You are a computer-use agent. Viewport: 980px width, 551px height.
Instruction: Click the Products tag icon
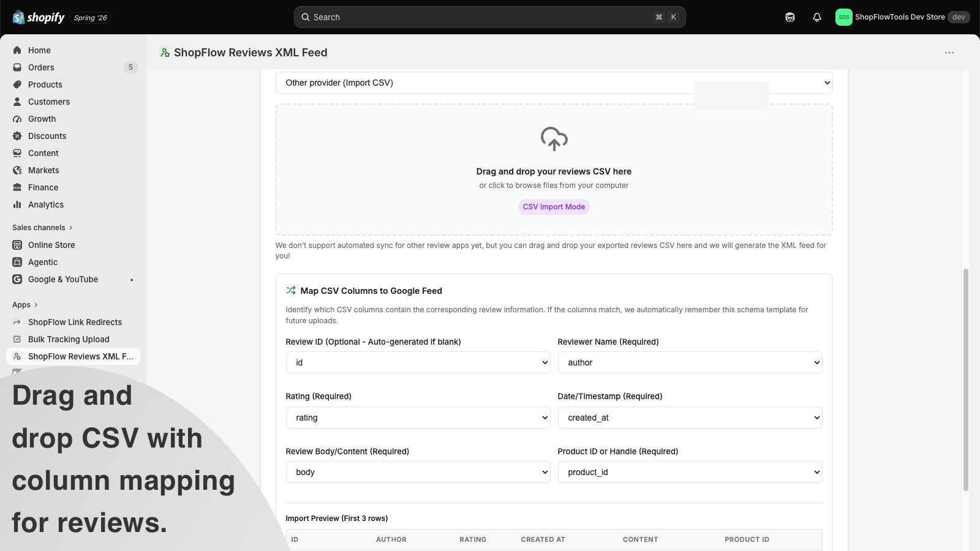pyautogui.click(x=17, y=84)
